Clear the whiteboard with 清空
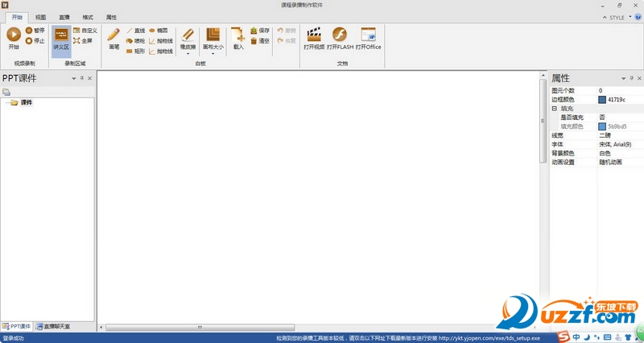The height and width of the screenshot is (343, 644). 260,41
